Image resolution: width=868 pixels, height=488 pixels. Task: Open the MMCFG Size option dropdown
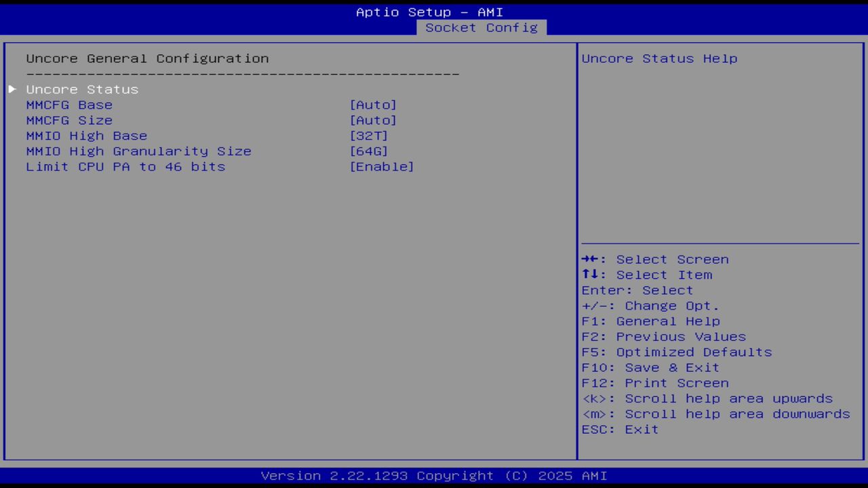tap(373, 120)
